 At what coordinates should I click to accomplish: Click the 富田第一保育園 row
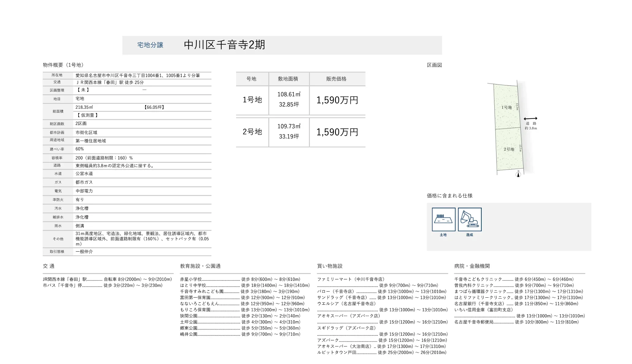pos(243,298)
